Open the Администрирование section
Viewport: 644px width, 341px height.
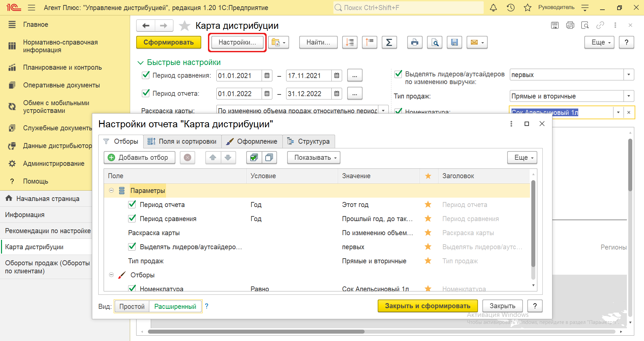click(54, 163)
